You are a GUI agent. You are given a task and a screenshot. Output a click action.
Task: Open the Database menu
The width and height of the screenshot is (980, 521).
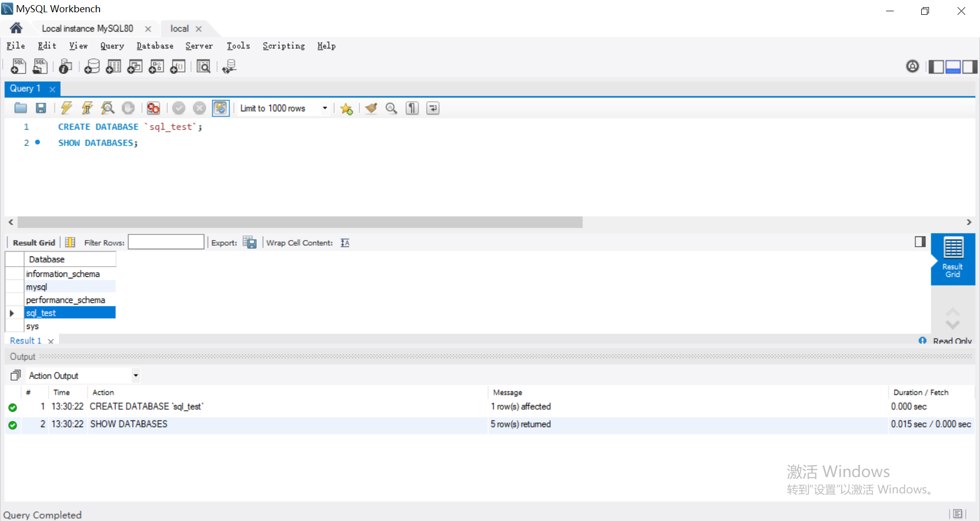pyautogui.click(x=155, y=46)
